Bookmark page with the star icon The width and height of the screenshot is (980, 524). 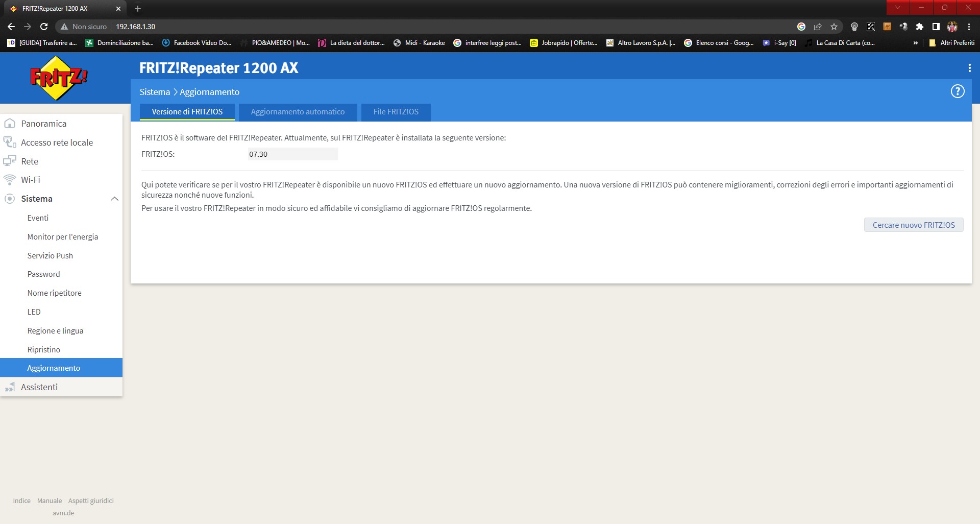(834, 27)
